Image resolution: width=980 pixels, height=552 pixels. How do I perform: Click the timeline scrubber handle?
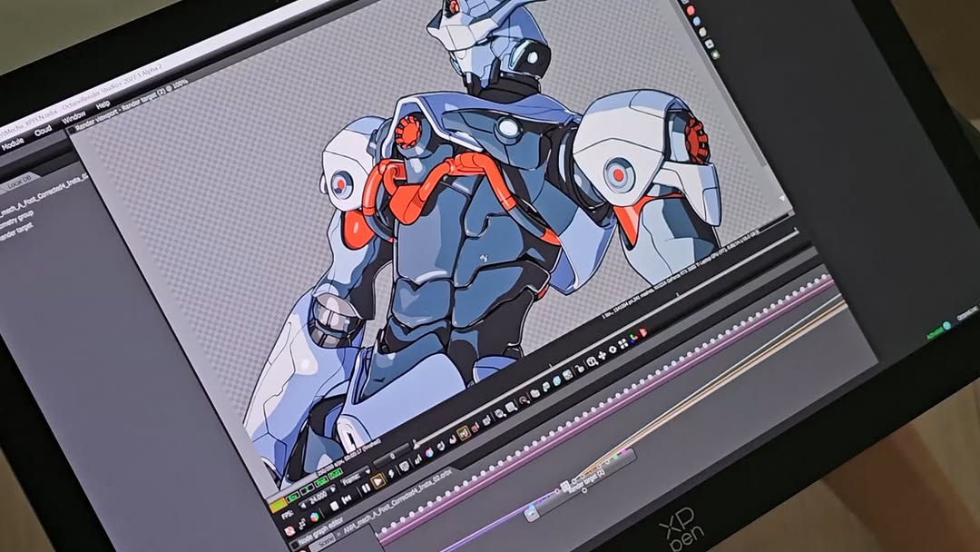coord(415,445)
